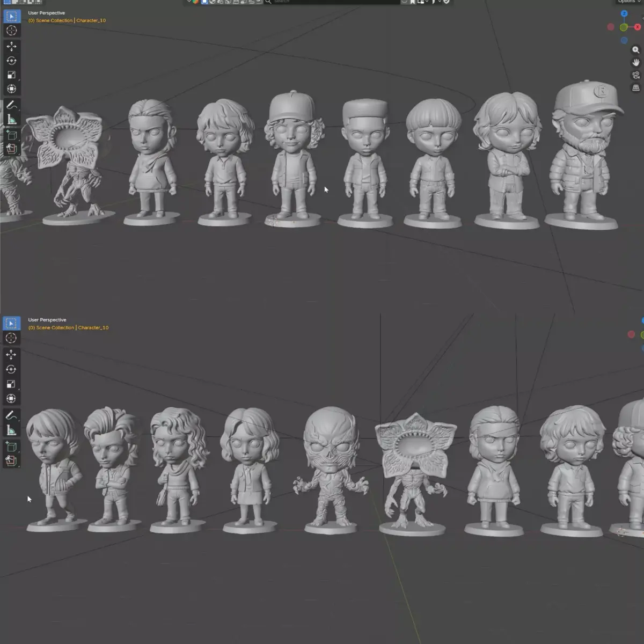Select the Measure tool in upper viewport
This screenshot has height=644, width=644.
[11, 119]
